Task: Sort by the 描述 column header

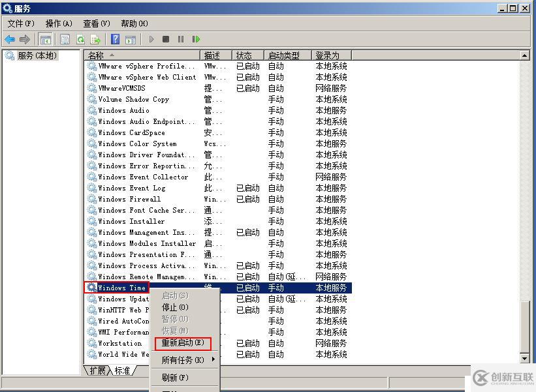Action: pos(216,55)
